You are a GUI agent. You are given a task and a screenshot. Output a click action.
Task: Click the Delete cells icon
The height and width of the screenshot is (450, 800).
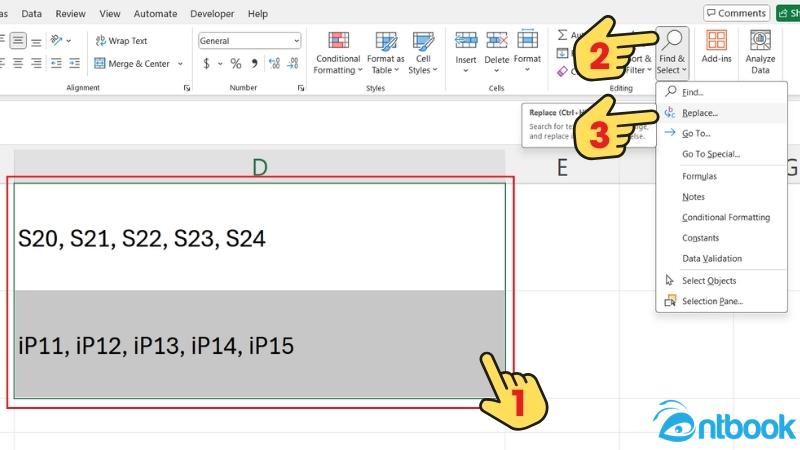(x=496, y=40)
